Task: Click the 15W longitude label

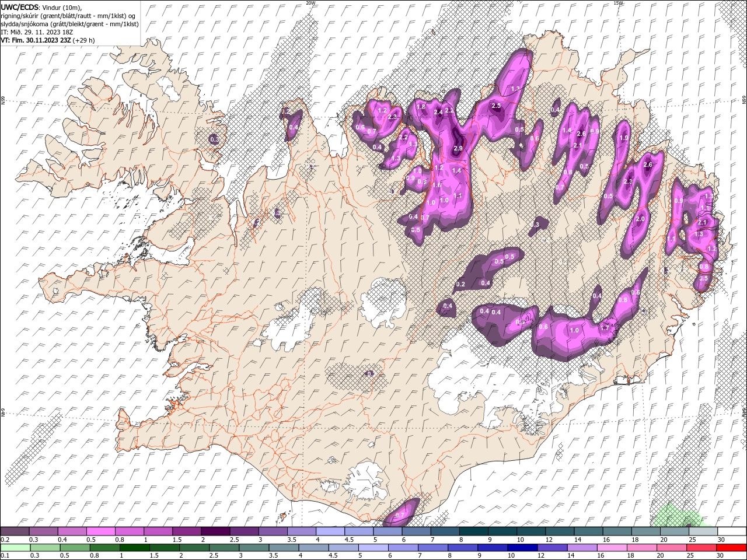Action: coord(618,2)
